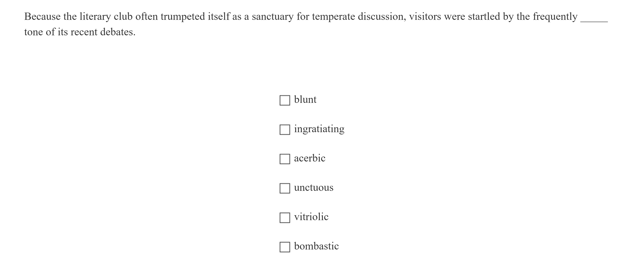644x260 pixels.
Task: Click the word 'debates' on the second line
Action: click(x=117, y=32)
